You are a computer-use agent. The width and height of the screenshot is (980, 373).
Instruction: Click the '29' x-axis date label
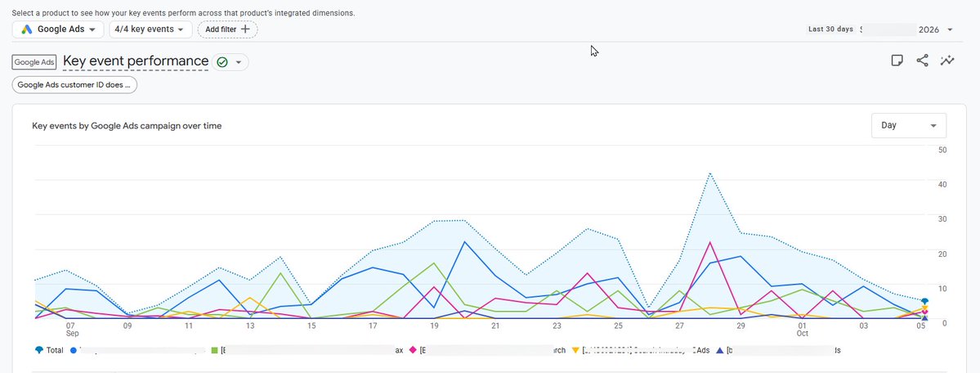(x=741, y=326)
